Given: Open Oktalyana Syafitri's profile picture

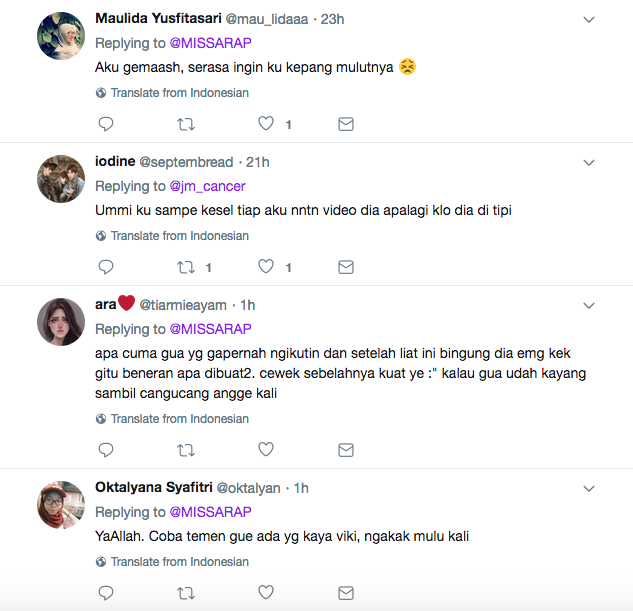Looking at the screenshot, I should [61, 506].
